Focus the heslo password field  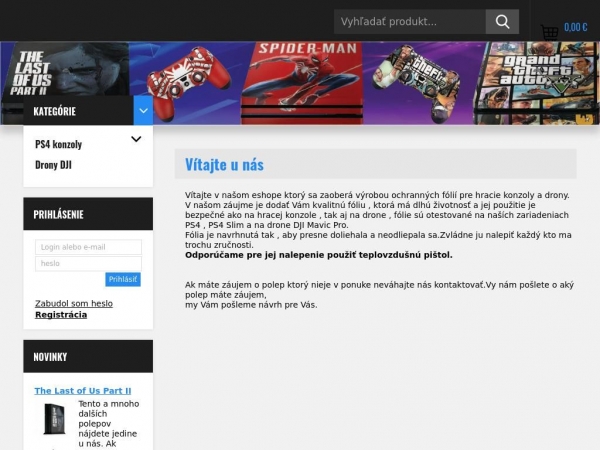(88, 264)
